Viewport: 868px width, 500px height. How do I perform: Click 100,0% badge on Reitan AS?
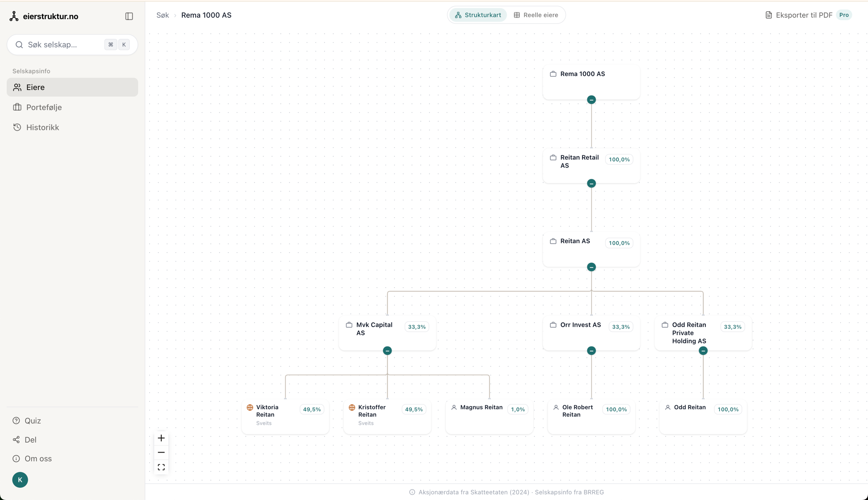(619, 243)
